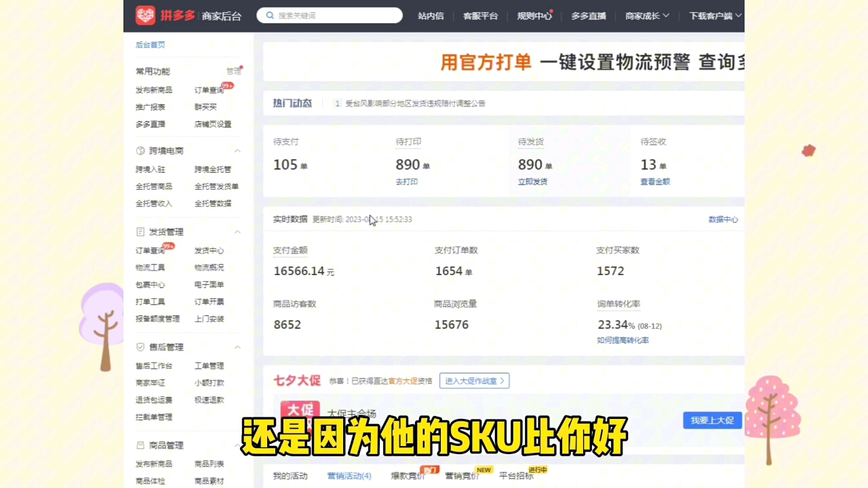
Task: Open 包裹中心 in the sidebar
Action: (x=151, y=285)
